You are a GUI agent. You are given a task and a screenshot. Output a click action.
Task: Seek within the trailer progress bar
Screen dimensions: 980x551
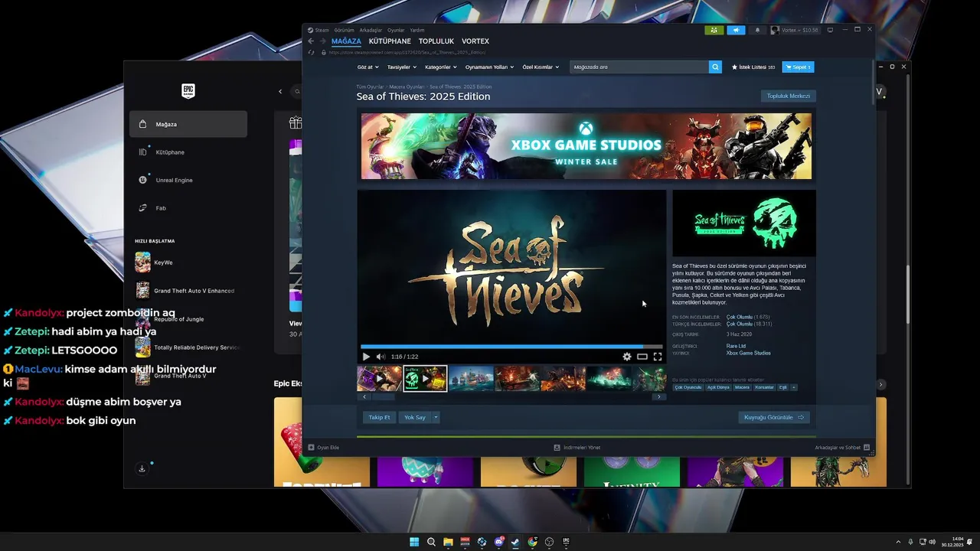511,347
